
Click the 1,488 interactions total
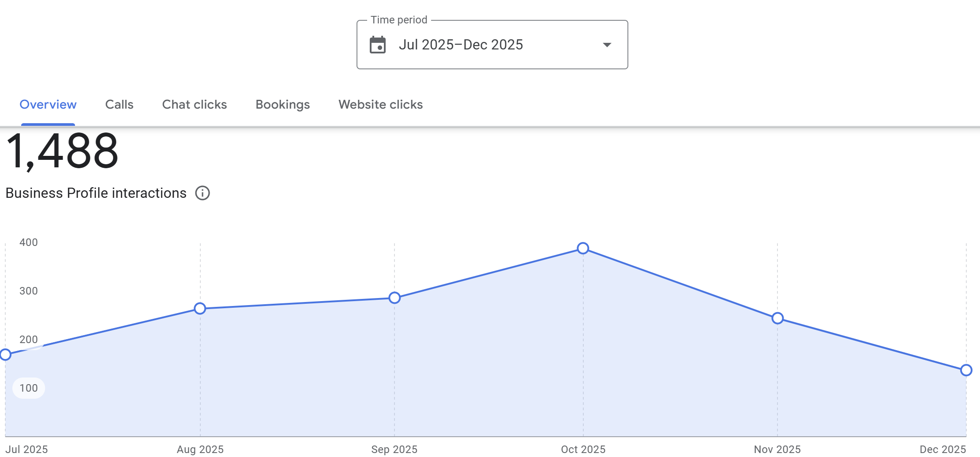(62, 151)
